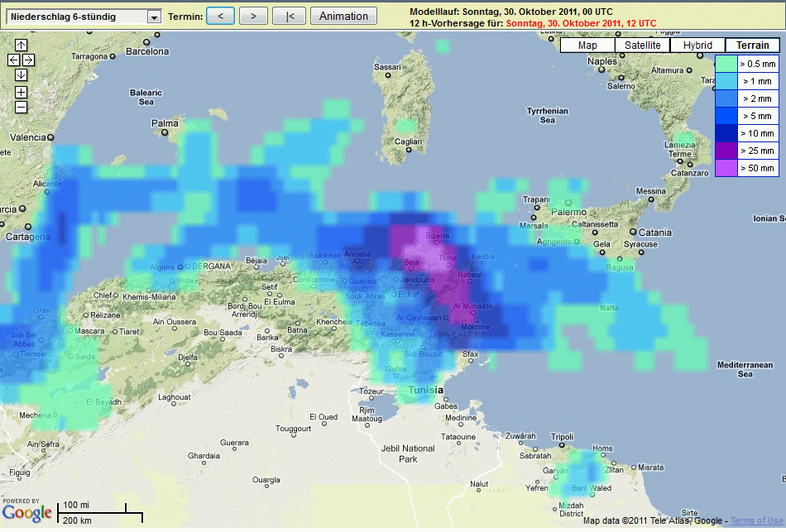Jump to first forecast time step
The height and width of the screenshot is (532, 786).
coord(289,16)
